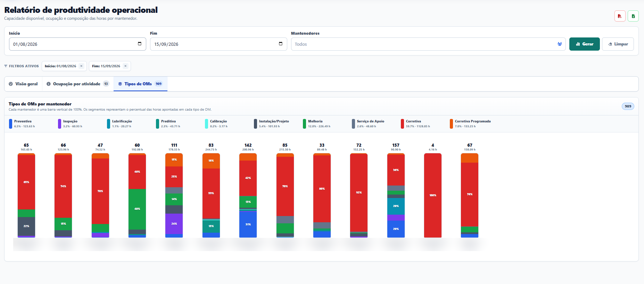This screenshot has height=284, width=644.
Task: Click the Calibração cyan legend swatch
Action: [x=207, y=124]
